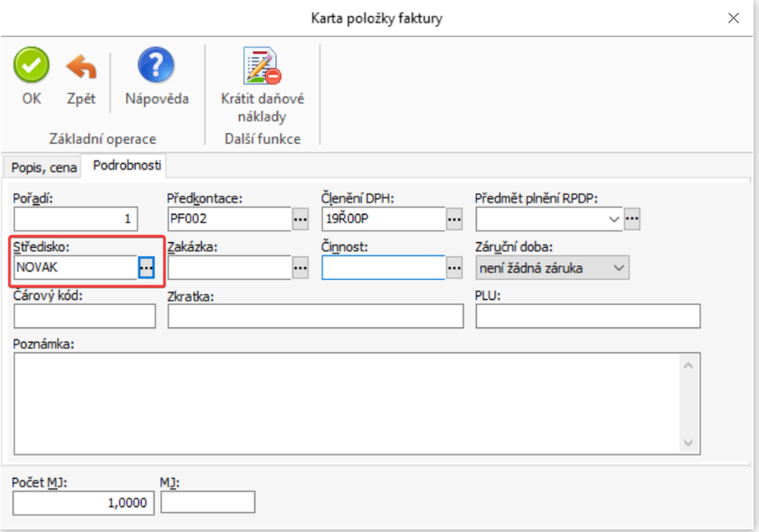Open Nápověda help icon
This screenshot has width=759, height=532.
pos(156,67)
